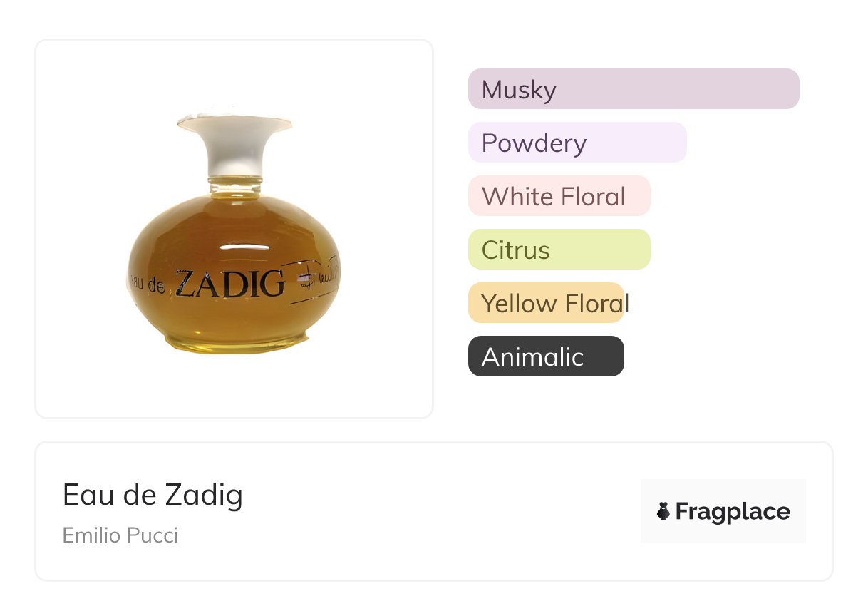
Task: Click the Fragplace wordmark text
Action: 733,511
